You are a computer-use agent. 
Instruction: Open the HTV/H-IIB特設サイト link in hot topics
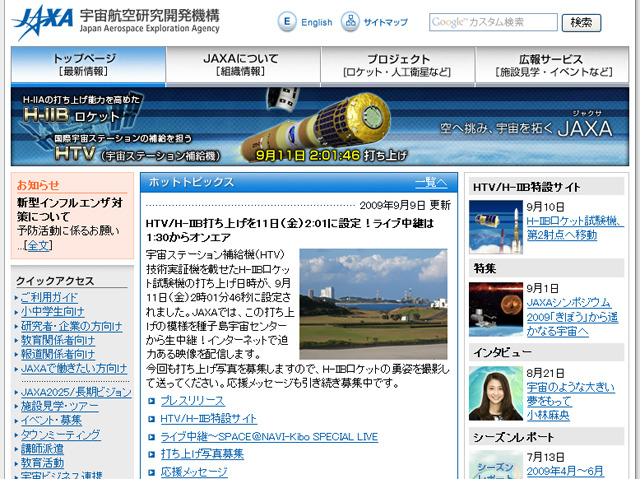click(208, 419)
